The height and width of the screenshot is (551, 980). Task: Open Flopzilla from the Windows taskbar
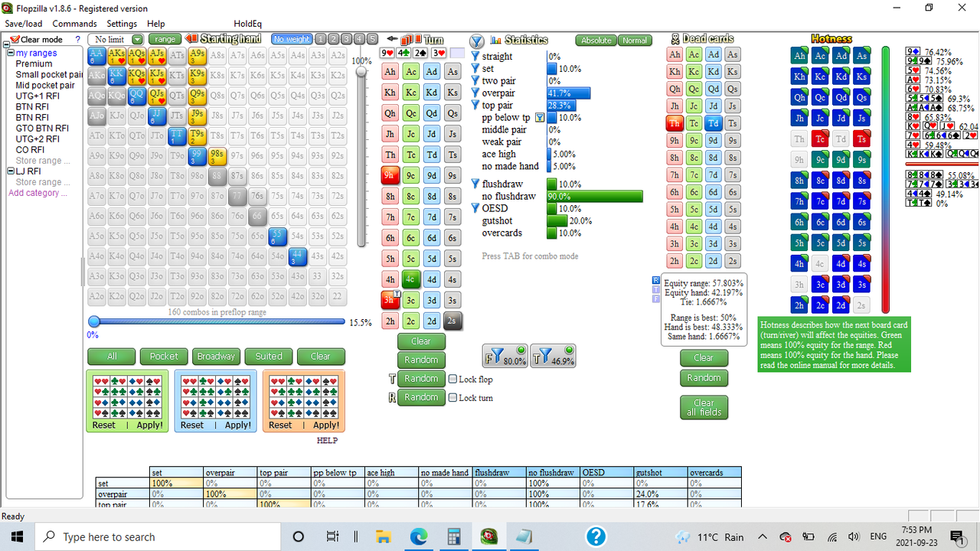[489, 536]
